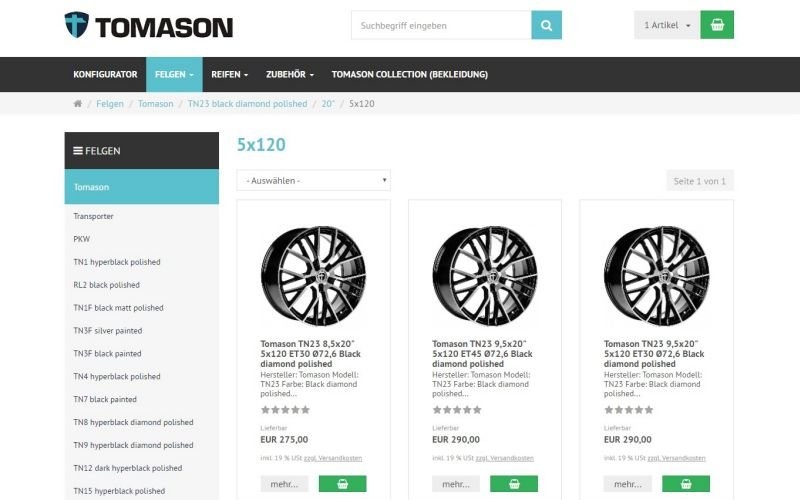The width and height of the screenshot is (800, 500).
Task: Add the TN23 8,5x20" ET30 wheel to cart
Action: click(x=342, y=484)
